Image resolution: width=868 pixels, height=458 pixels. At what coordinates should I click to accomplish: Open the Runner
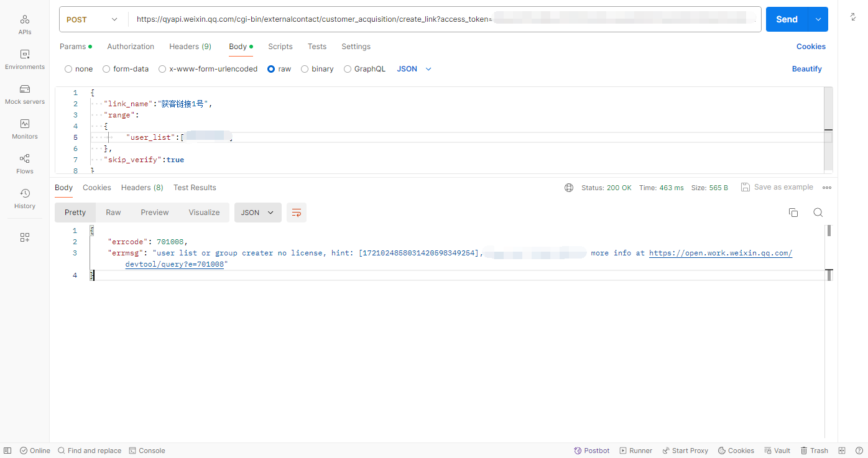(x=635, y=451)
